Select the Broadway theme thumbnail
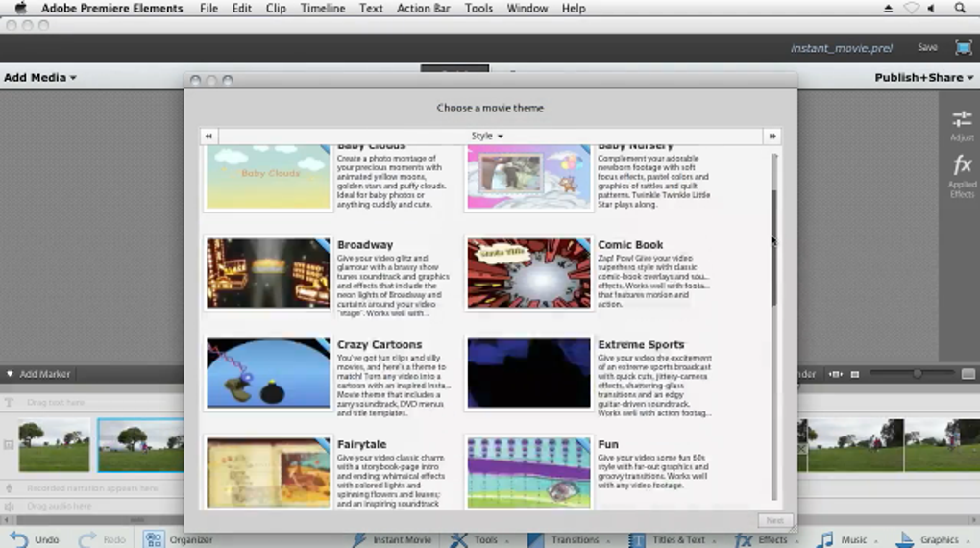The width and height of the screenshot is (980, 548). 268,273
